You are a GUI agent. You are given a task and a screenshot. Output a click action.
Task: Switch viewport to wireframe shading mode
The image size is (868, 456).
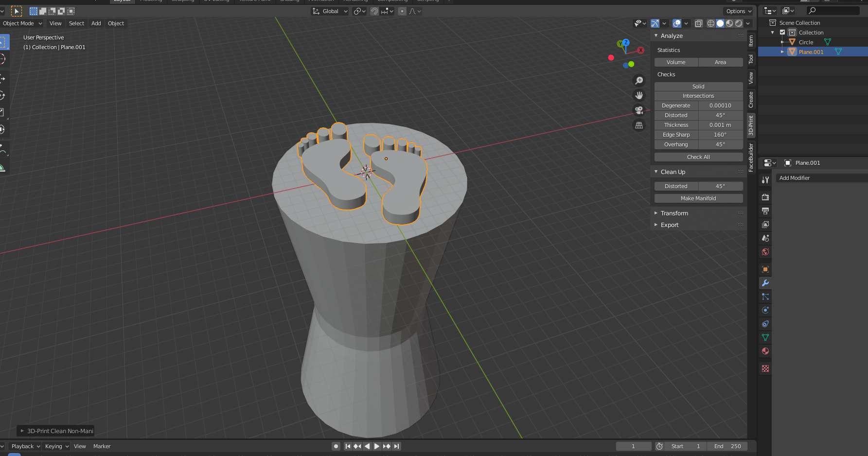[710, 23]
